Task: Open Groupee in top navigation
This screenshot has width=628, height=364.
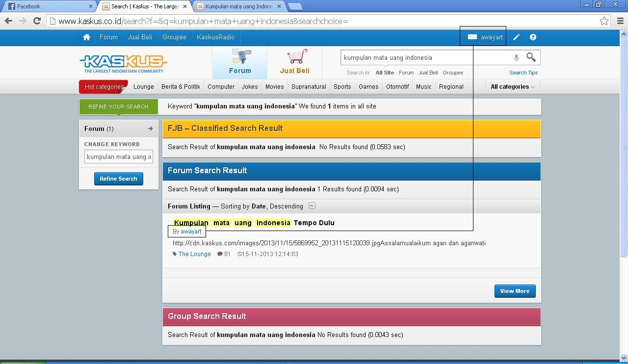Action: [174, 37]
